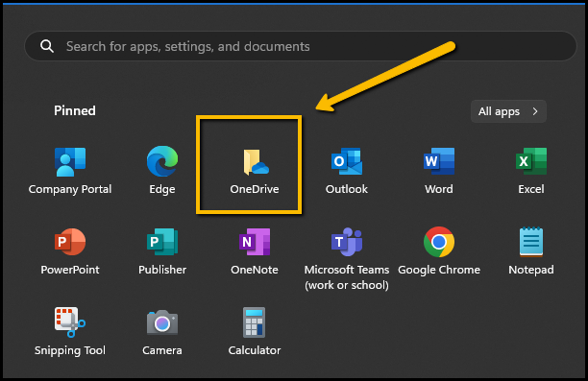Launch PowerPoint
588x381 pixels.
coord(70,251)
